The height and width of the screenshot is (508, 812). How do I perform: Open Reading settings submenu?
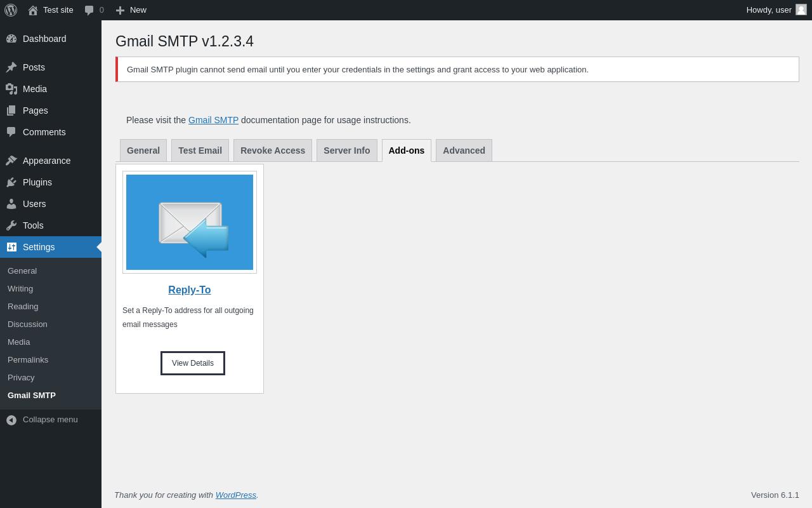coord(23,307)
